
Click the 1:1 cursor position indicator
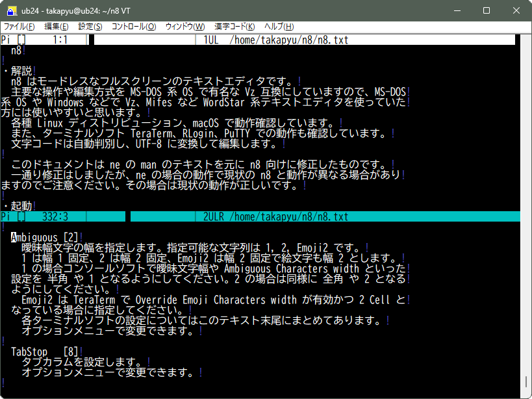tap(60, 40)
